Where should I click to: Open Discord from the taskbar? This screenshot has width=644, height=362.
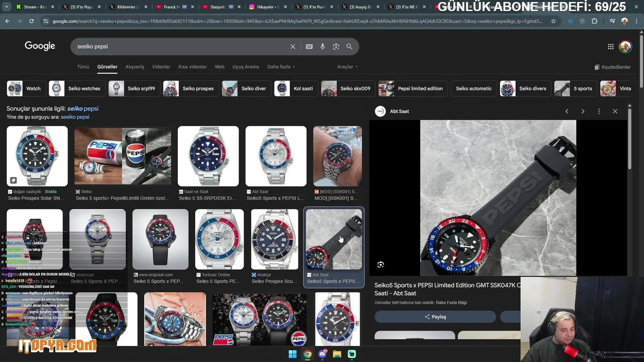point(323,354)
